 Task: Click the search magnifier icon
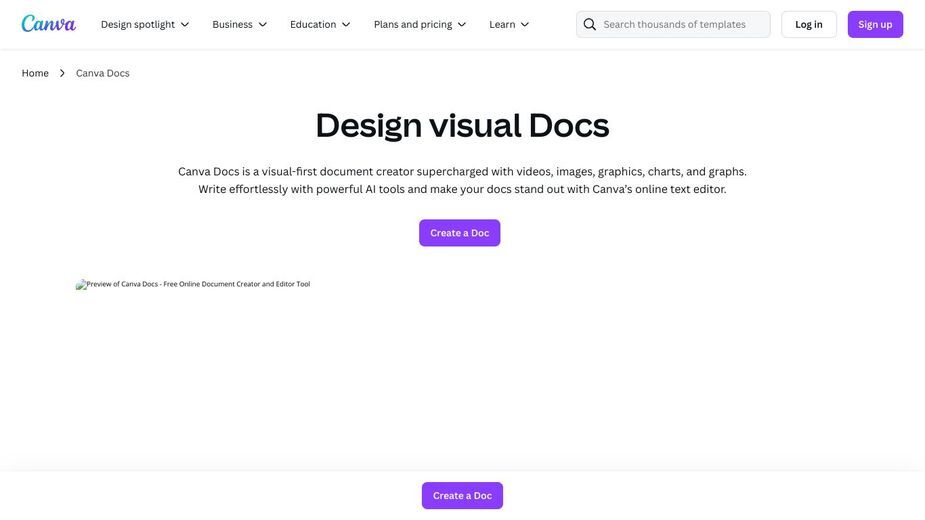point(589,24)
